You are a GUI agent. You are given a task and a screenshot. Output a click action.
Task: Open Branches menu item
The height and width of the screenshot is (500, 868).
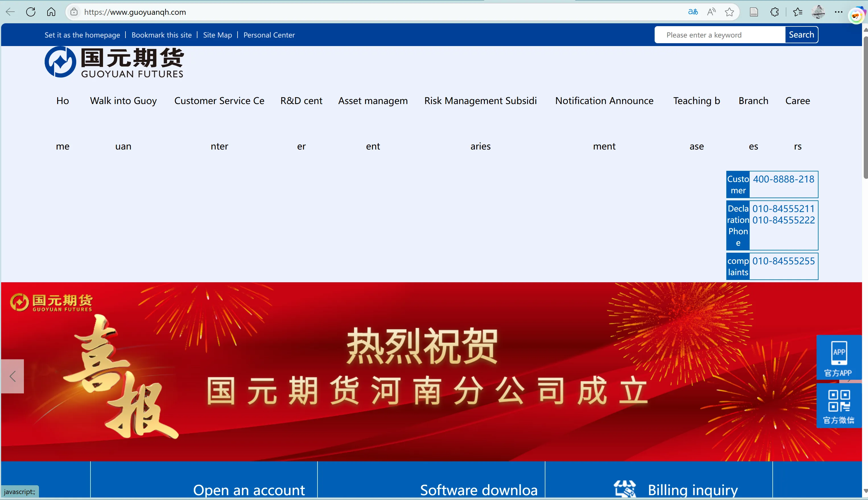click(753, 123)
